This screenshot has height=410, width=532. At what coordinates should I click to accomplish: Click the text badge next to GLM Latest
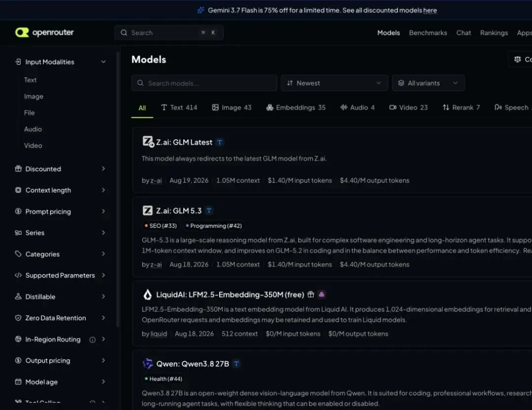point(220,142)
